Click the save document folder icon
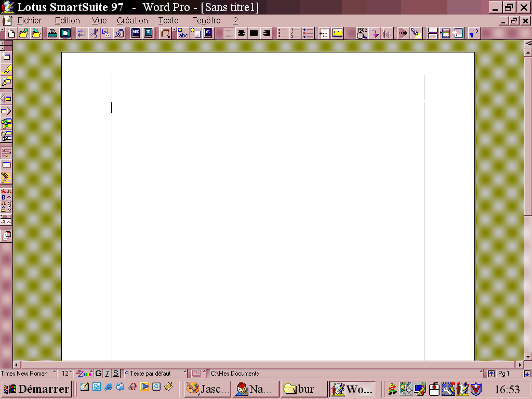The width and height of the screenshot is (532, 399). click(36, 33)
